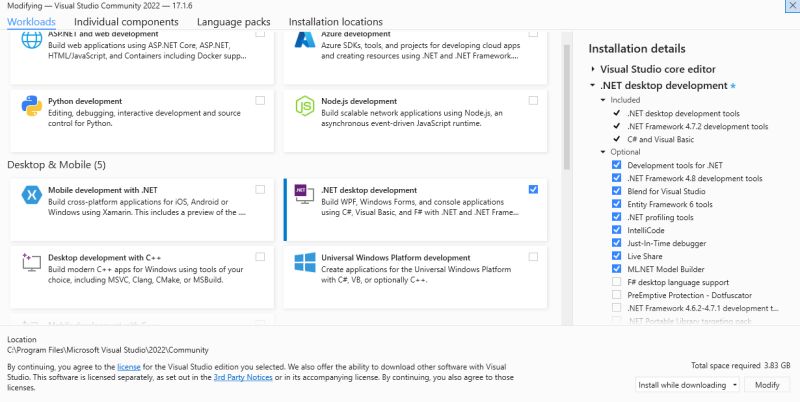Collapse the Optional components section
Viewport: 800px width, 402px height.
(x=603, y=152)
